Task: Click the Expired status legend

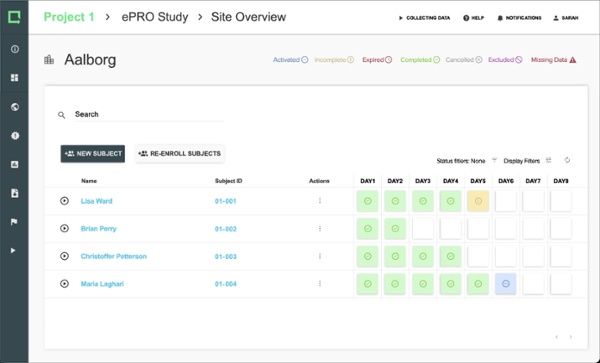Action: 377,60
